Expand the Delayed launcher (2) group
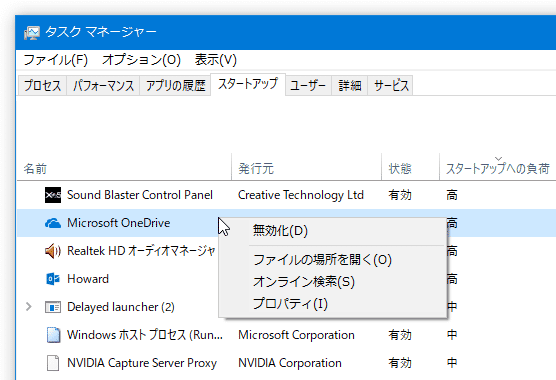Screen dimensions: 556x380 click(x=29, y=307)
